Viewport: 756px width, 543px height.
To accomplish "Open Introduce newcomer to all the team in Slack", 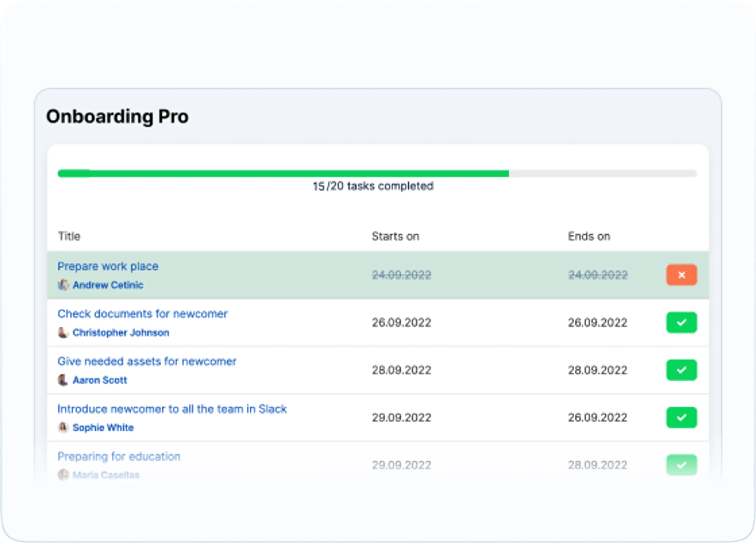I will pyautogui.click(x=172, y=409).
